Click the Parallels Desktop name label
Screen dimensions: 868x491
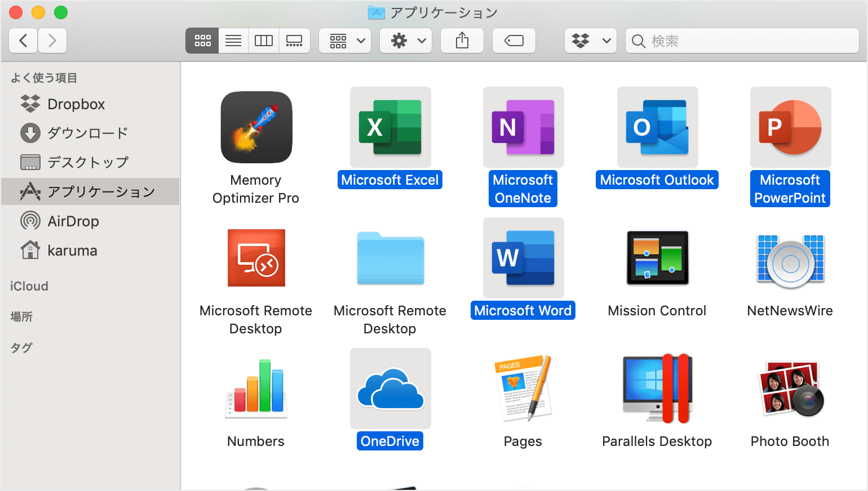[x=657, y=441]
